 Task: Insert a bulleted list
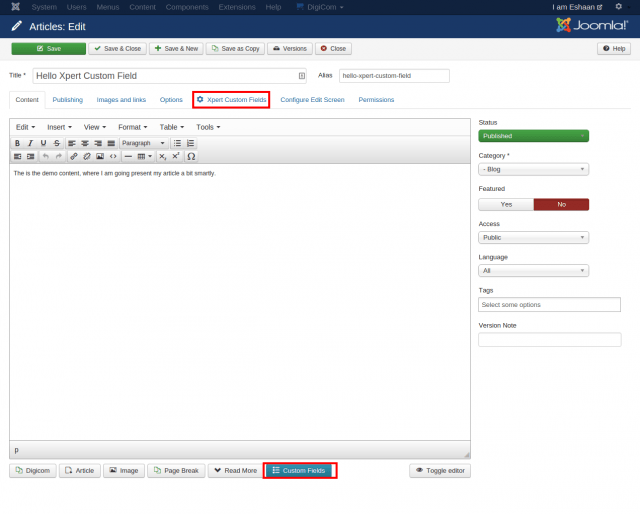click(177, 143)
